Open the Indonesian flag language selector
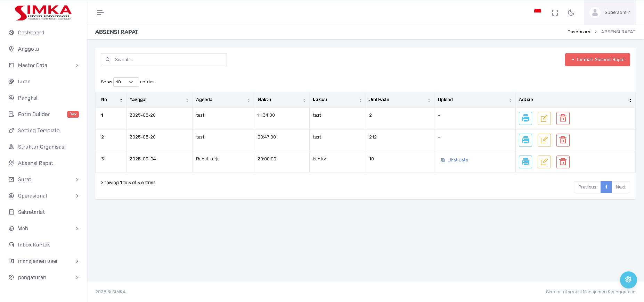This screenshot has width=644, height=302. tap(537, 12)
